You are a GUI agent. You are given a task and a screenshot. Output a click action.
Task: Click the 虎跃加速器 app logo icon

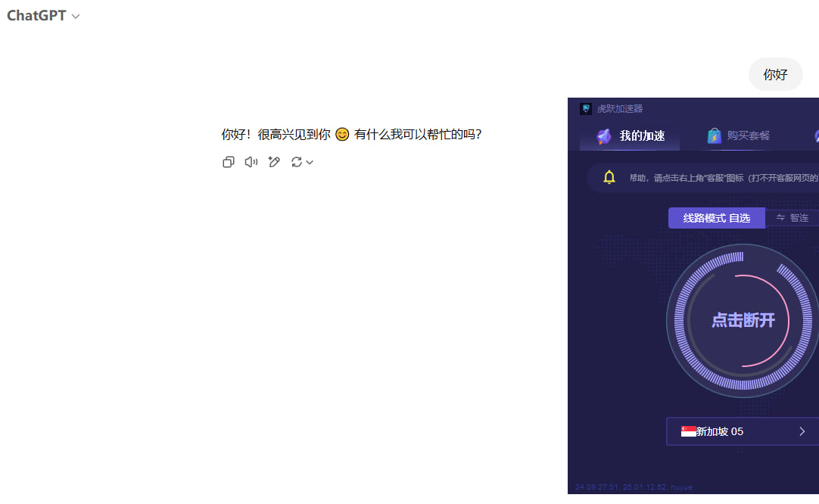[x=586, y=109]
